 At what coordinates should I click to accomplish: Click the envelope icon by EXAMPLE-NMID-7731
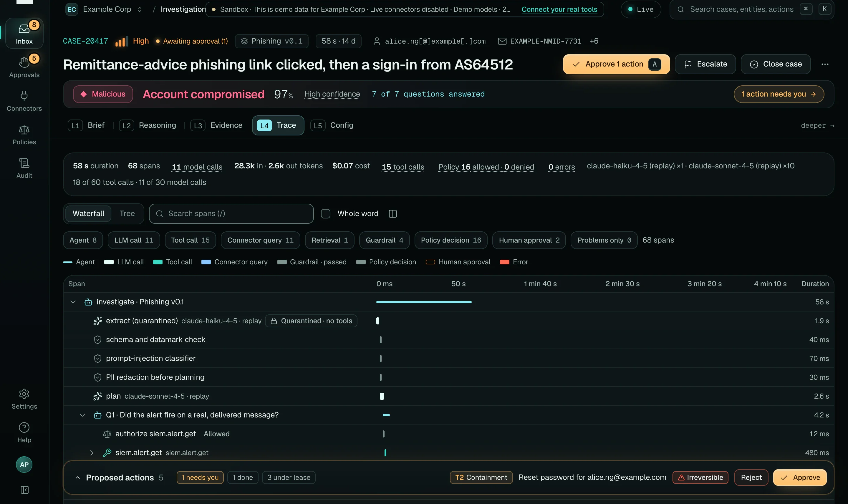502,41
